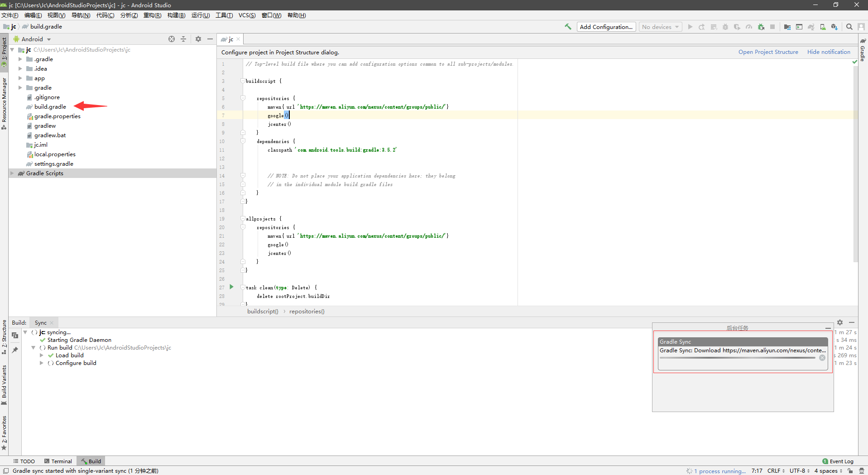Click the Profile app gauge icon
This screenshot has height=475, width=868.
pyautogui.click(x=749, y=27)
